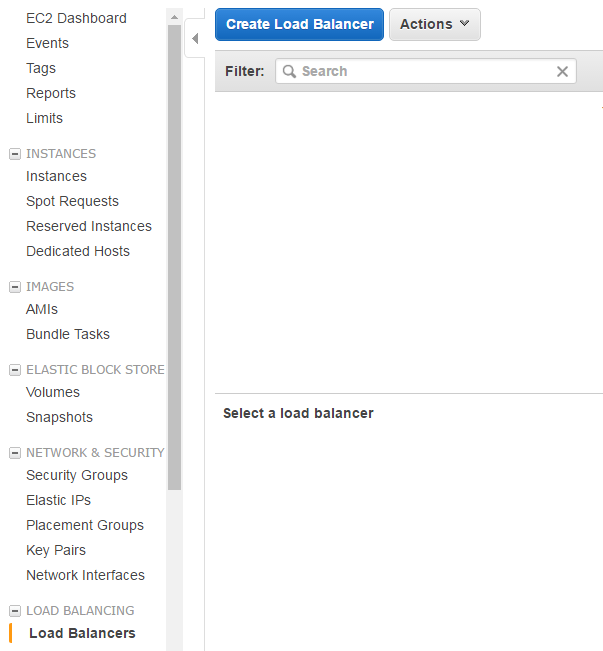Click the Create Load Balancer button
Image resolution: width=603 pixels, height=651 pixels.
tap(299, 24)
